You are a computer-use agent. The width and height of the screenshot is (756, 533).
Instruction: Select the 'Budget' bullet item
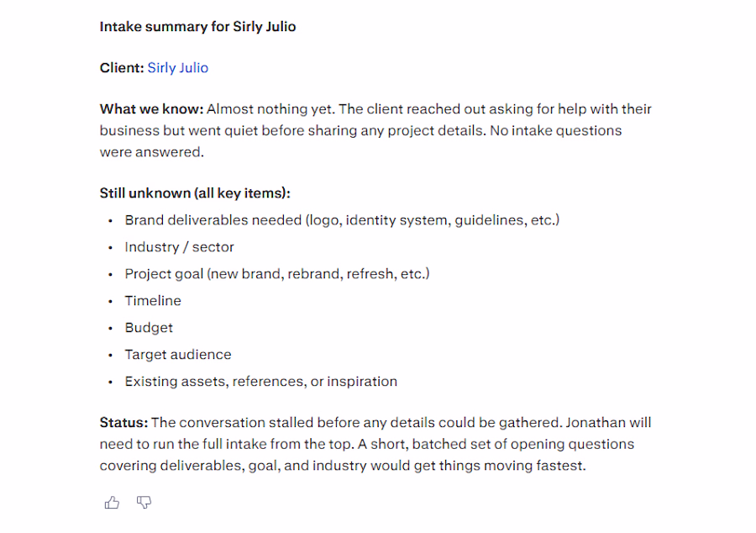149,328
